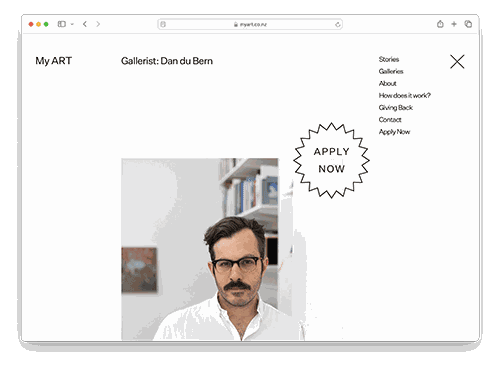The height and width of the screenshot is (369, 500).
Task: Click the APPLY NOW starburst badge
Action: [x=331, y=160]
